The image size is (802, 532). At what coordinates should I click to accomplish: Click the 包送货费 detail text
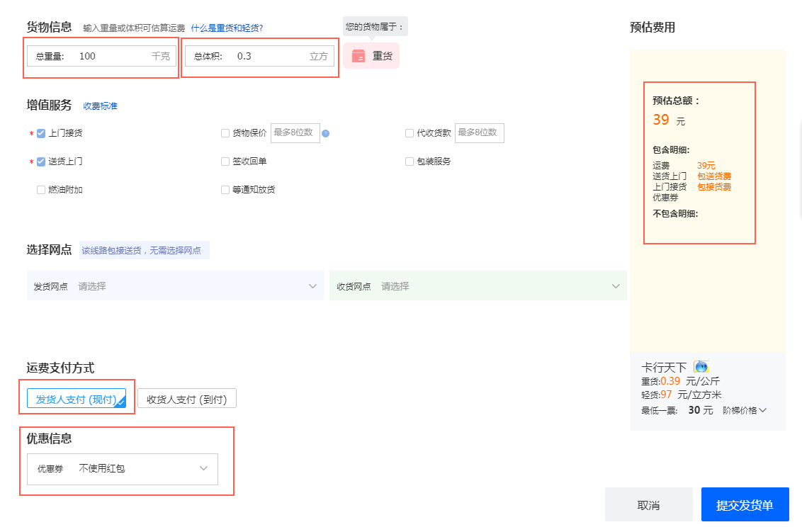714,176
